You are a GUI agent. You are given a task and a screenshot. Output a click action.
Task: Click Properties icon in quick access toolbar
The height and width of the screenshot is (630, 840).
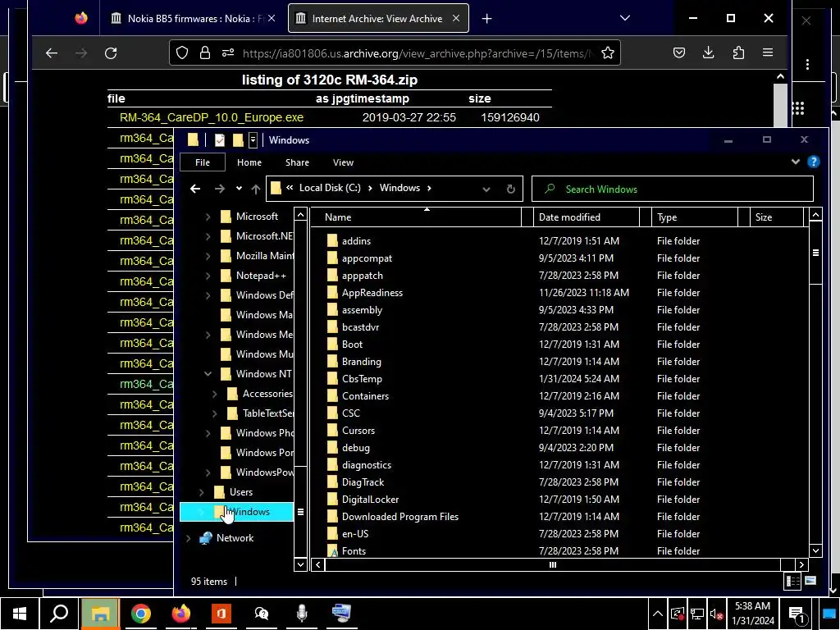pos(220,139)
